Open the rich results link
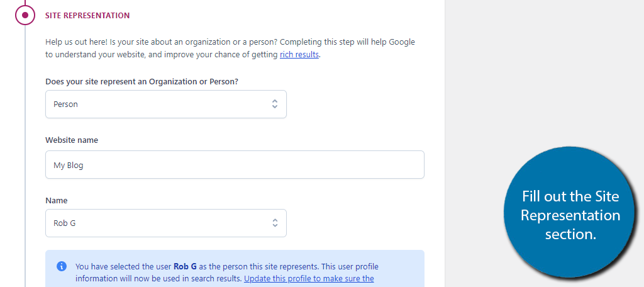Image resolution: width=644 pixels, height=287 pixels. (299, 54)
